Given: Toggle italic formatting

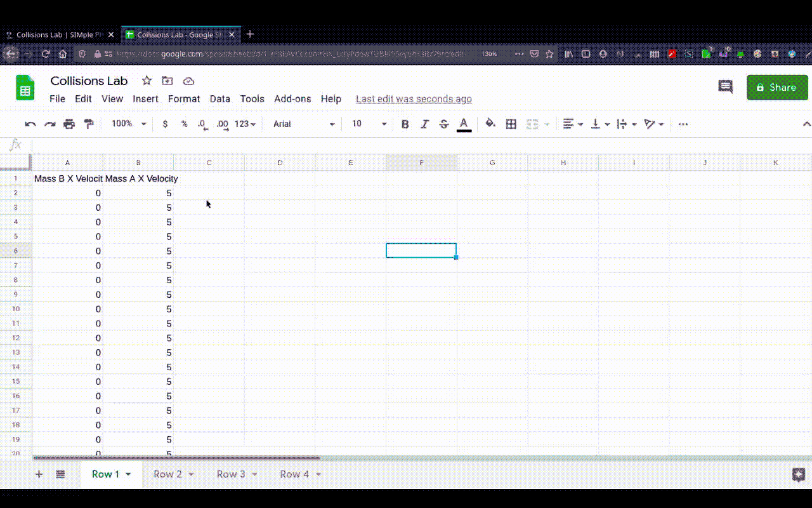Looking at the screenshot, I should (424, 124).
